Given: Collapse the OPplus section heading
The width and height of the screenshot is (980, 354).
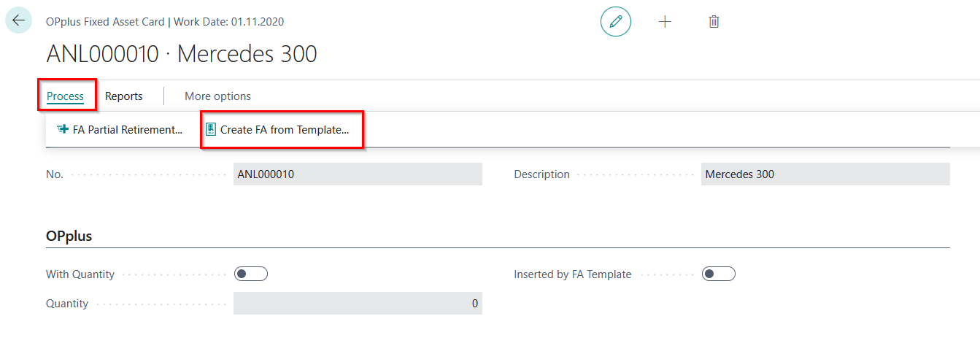Looking at the screenshot, I should pyautogui.click(x=69, y=236).
